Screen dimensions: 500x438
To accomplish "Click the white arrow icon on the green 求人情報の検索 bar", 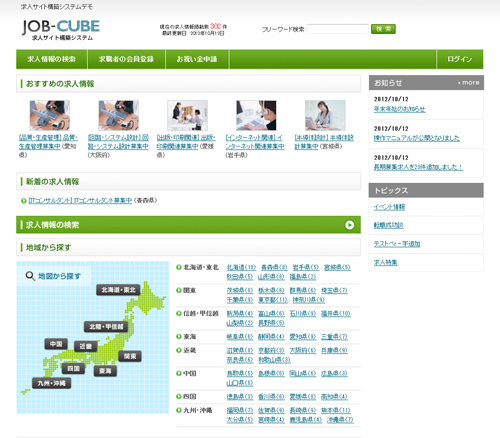I will 349,225.
